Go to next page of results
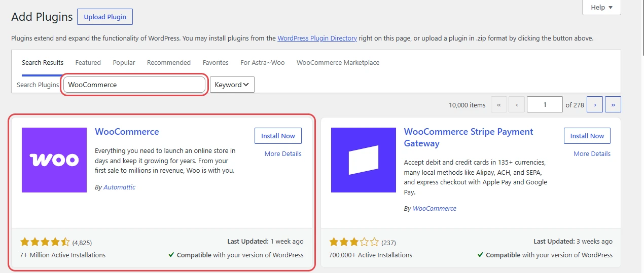Viewport: 644px width, 273px height. pyautogui.click(x=595, y=105)
